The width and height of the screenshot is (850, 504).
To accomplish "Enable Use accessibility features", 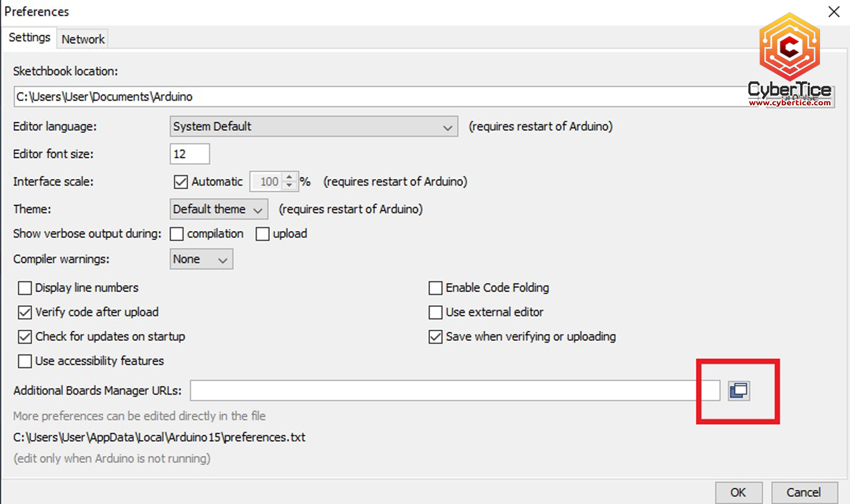I will coord(25,361).
